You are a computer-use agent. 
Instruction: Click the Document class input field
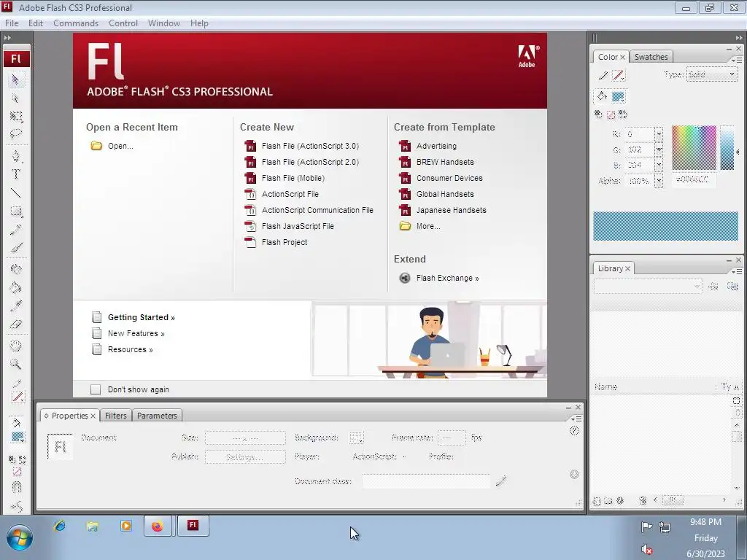pyautogui.click(x=426, y=481)
